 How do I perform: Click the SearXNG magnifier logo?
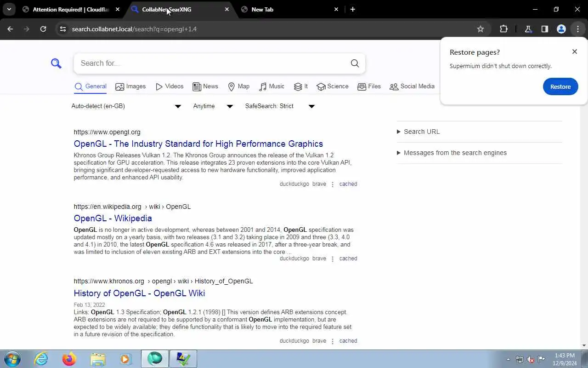tap(56, 63)
